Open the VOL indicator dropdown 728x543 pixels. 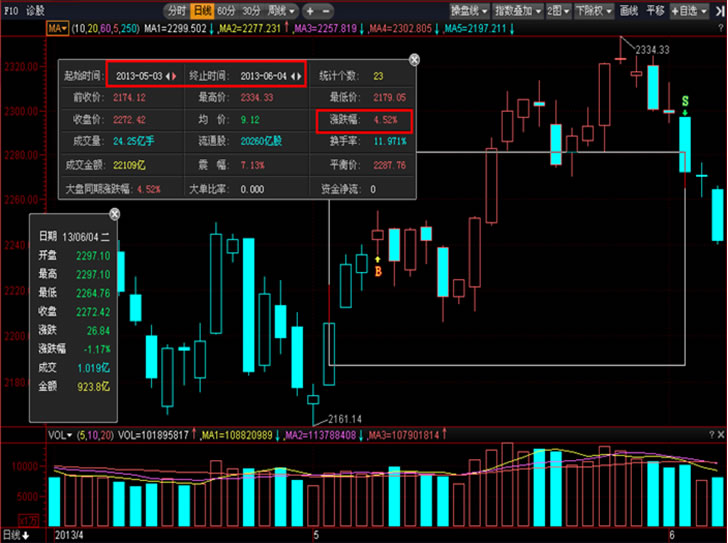[x=60, y=435]
